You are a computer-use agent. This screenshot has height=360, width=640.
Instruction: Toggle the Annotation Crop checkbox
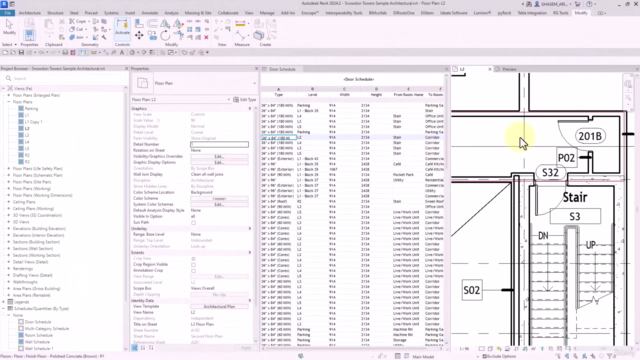[x=193, y=271]
